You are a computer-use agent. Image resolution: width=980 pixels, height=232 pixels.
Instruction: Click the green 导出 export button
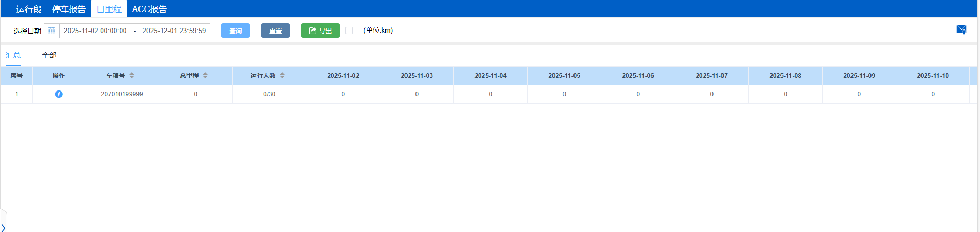(x=320, y=31)
